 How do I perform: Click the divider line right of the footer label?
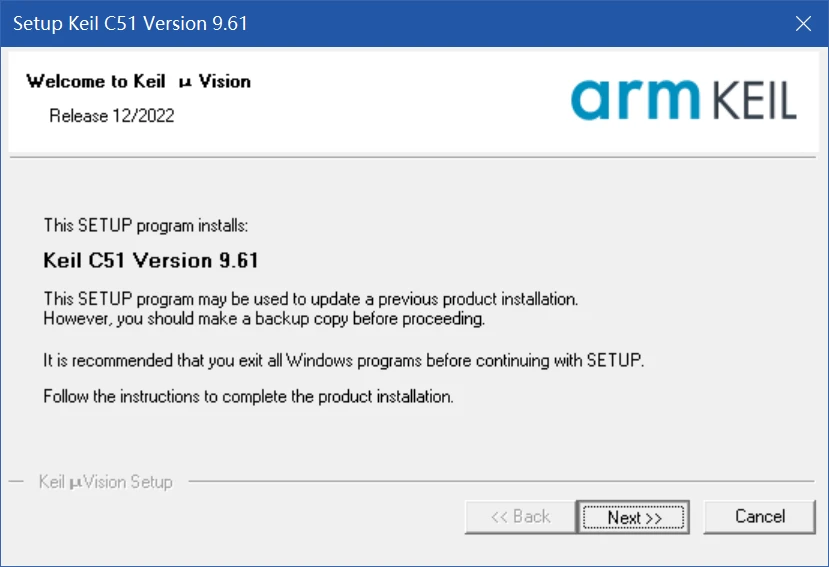pos(500,482)
